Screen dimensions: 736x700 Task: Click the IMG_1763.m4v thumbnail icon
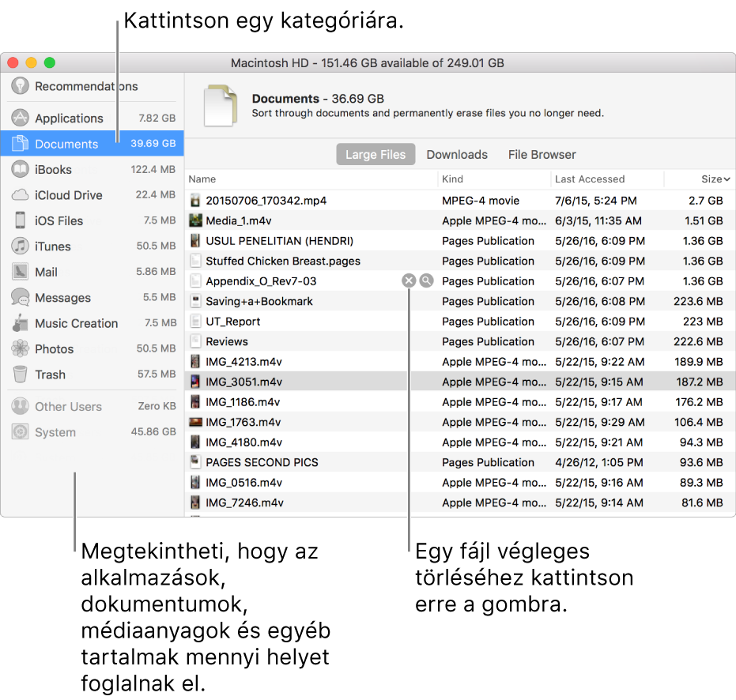195,422
